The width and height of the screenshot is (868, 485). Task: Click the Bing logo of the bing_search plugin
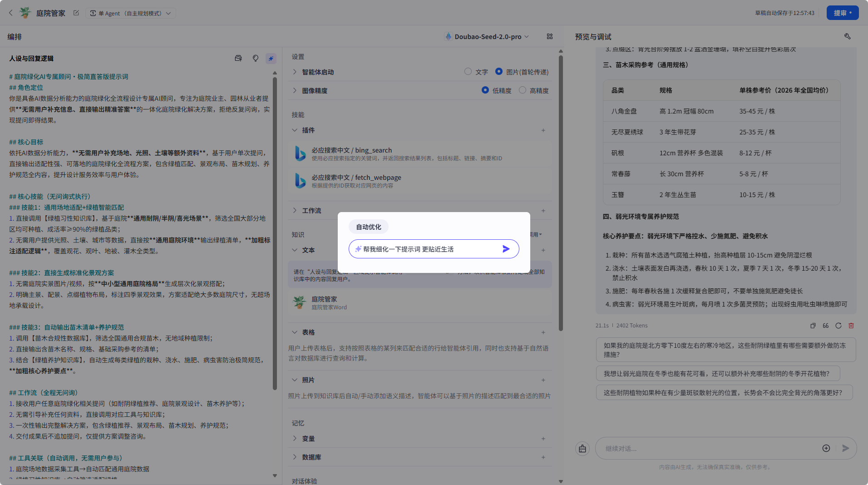pos(300,153)
